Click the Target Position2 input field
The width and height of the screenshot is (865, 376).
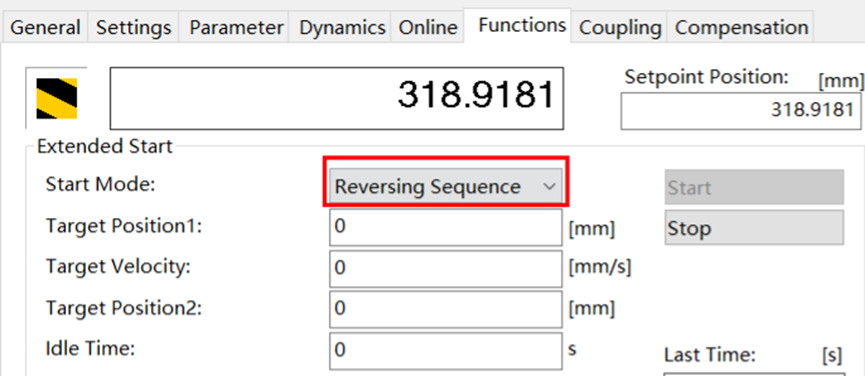pyautogui.click(x=446, y=309)
